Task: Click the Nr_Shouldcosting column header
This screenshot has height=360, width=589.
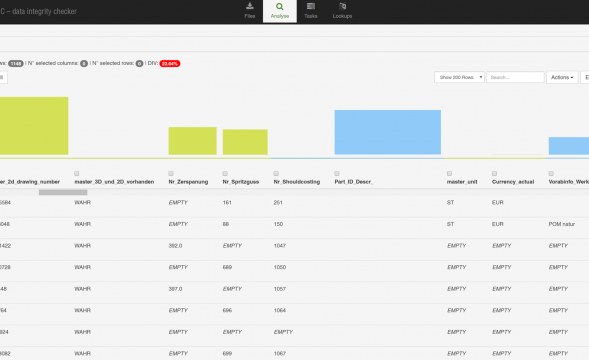Action: (297, 182)
